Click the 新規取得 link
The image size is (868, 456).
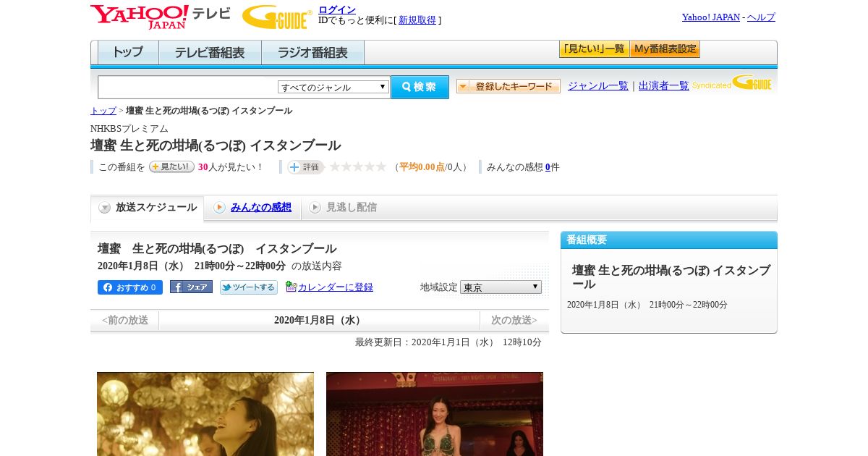tap(417, 20)
